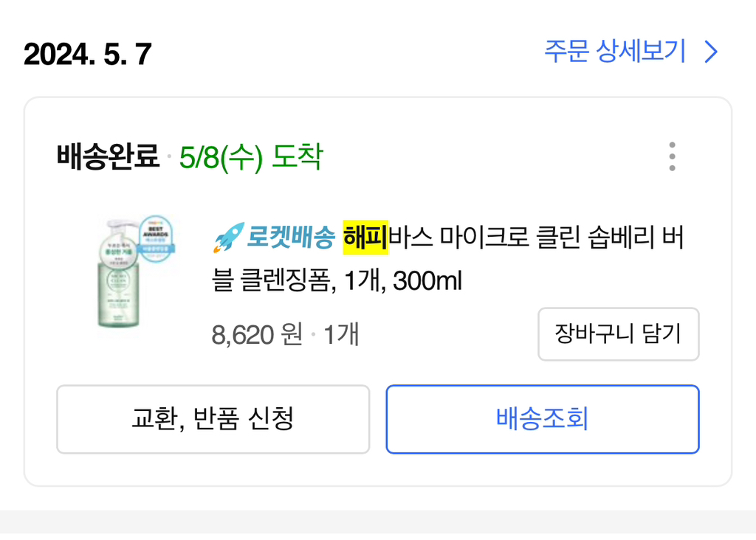
Task: Open the 주문 상세보기 order details link
Action: pos(614,52)
